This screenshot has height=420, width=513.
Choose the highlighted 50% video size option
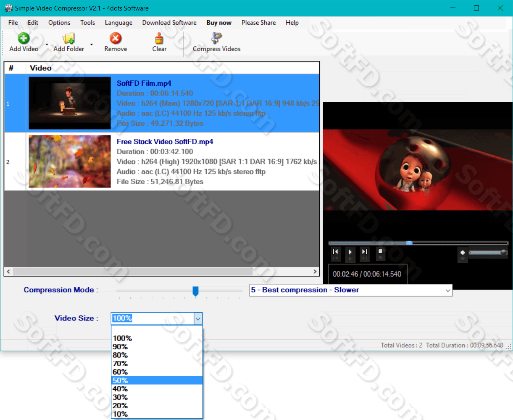coord(157,380)
